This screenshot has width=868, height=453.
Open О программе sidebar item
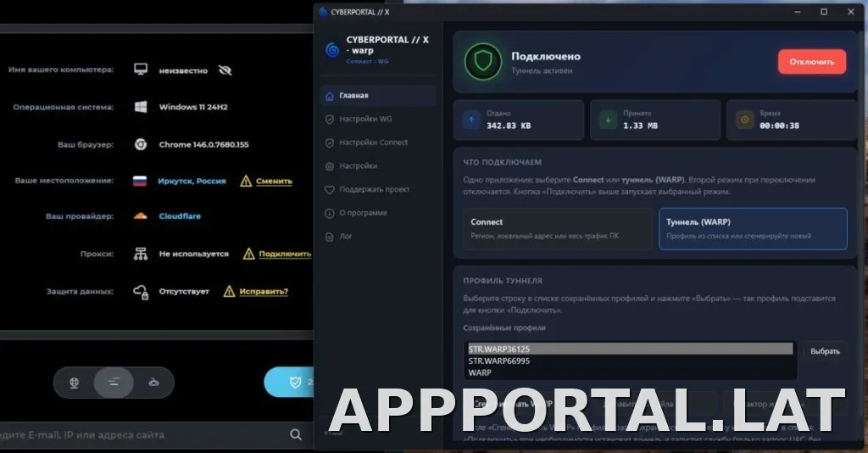tap(378, 213)
